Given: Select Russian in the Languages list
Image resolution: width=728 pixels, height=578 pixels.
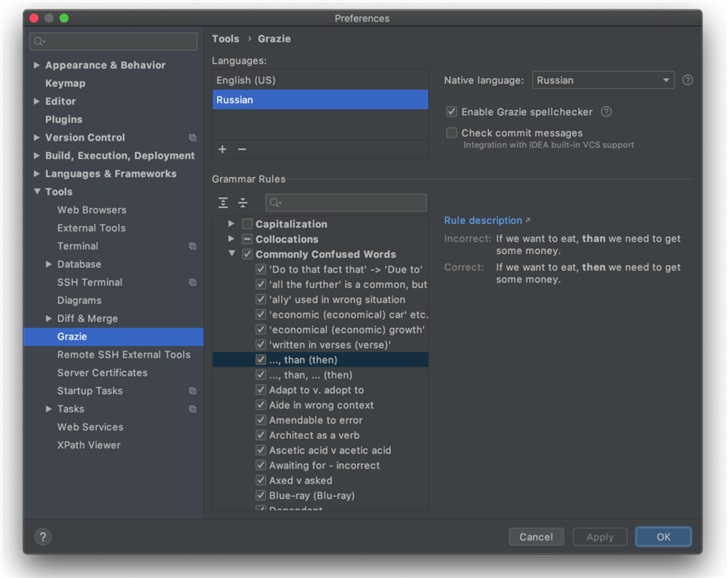Looking at the screenshot, I should click(x=320, y=100).
